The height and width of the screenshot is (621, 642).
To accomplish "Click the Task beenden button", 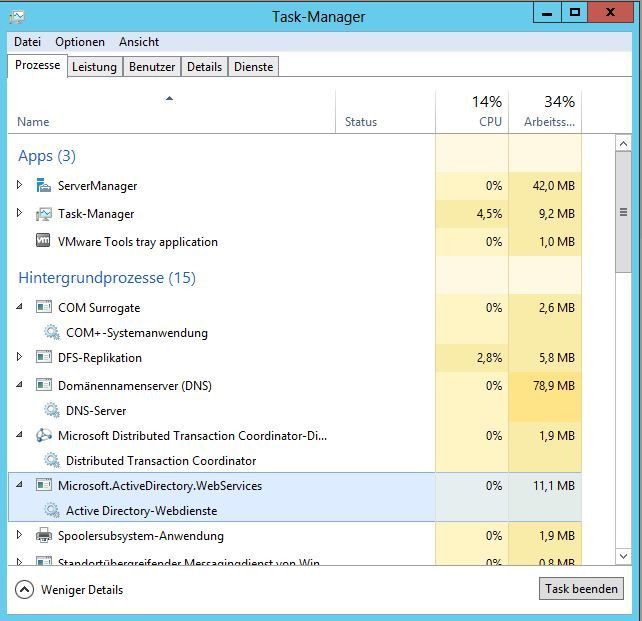I will pyautogui.click(x=581, y=589).
